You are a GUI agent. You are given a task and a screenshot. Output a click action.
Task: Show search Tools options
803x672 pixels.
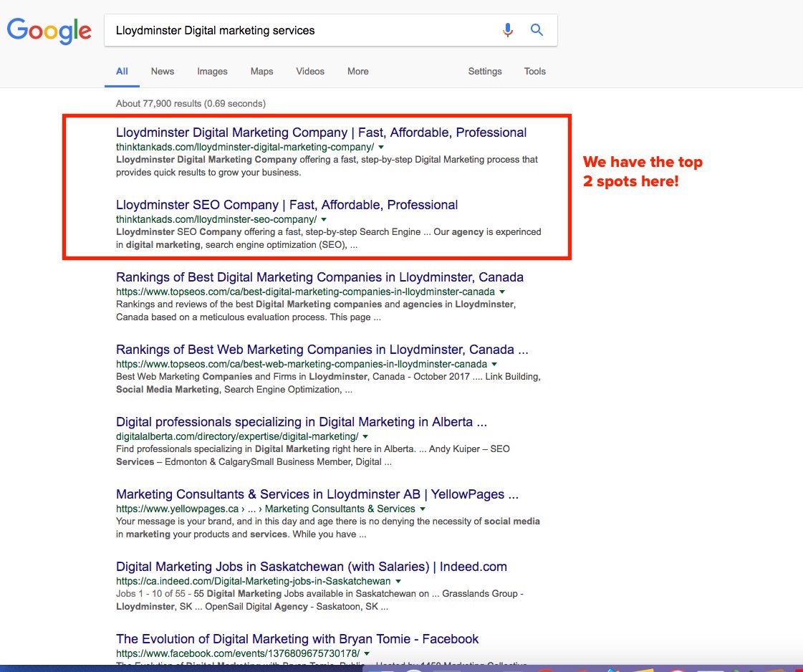[534, 72]
